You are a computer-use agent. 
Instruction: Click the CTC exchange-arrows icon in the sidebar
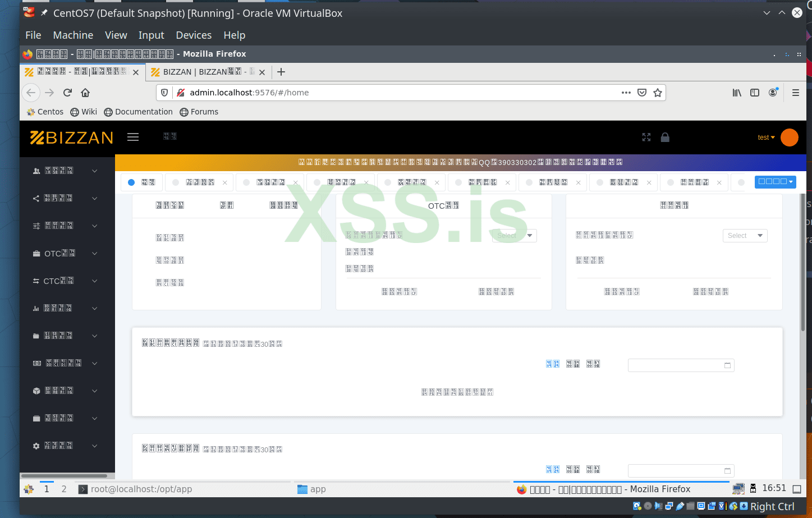click(x=35, y=281)
